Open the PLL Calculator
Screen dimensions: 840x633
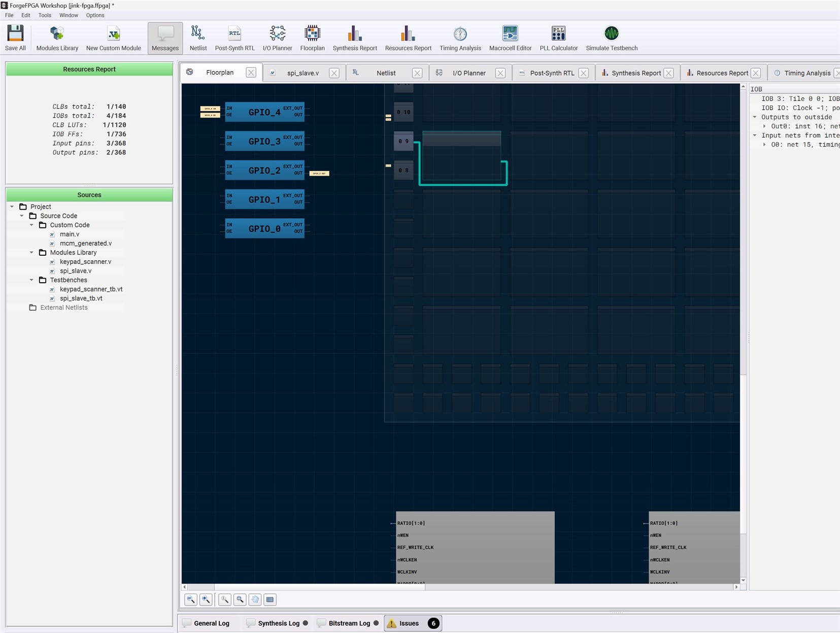click(x=558, y=38)
